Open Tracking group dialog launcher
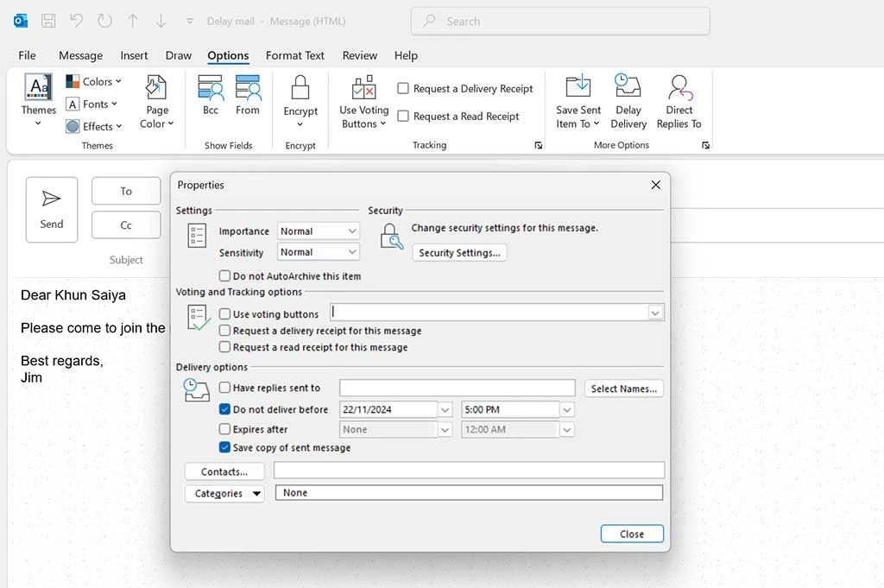 point(539,145)
